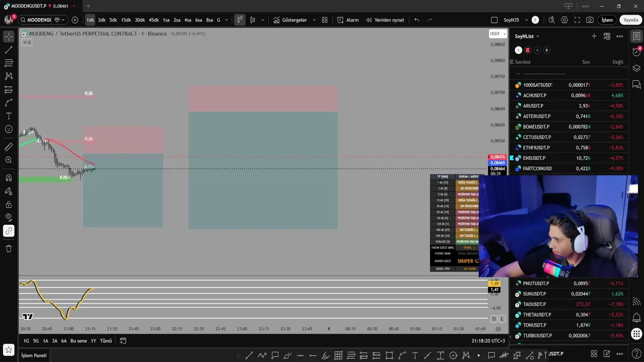
Task: Create an Alarm alert
Action: [x=348, y=20]
